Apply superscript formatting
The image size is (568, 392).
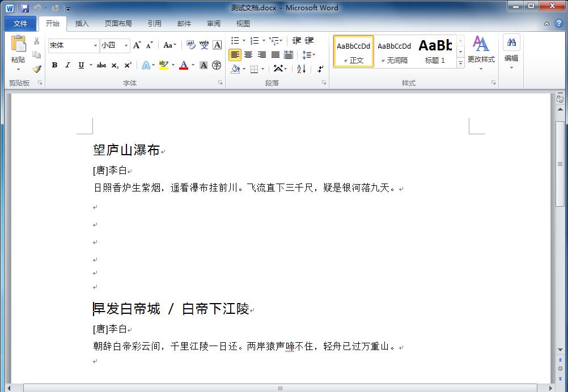pos(127,65)
